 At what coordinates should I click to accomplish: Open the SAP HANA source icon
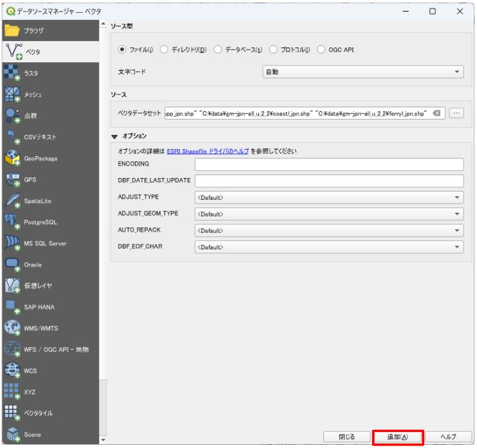tap(12, 307)
